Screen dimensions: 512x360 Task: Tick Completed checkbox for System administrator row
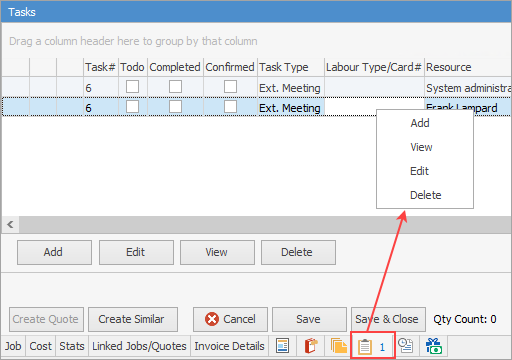pos(175,87)
